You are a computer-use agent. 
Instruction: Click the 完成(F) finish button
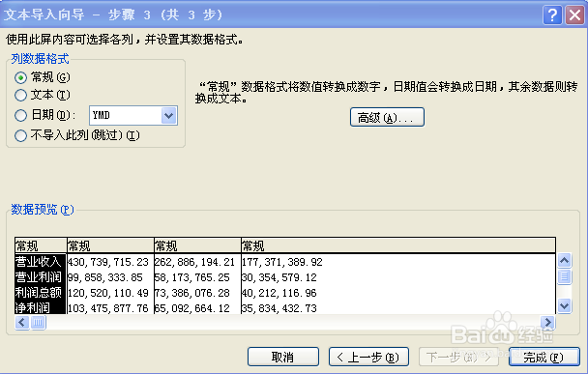[x=544, y=357]
